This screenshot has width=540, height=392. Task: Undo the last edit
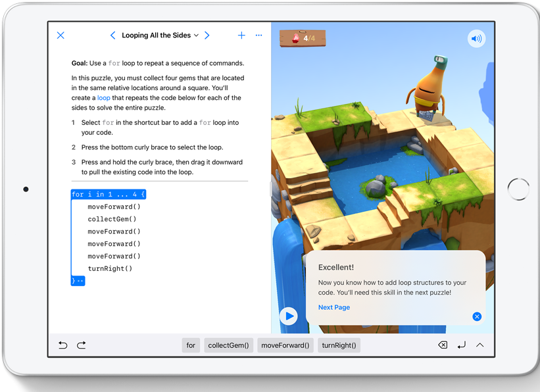62,345
